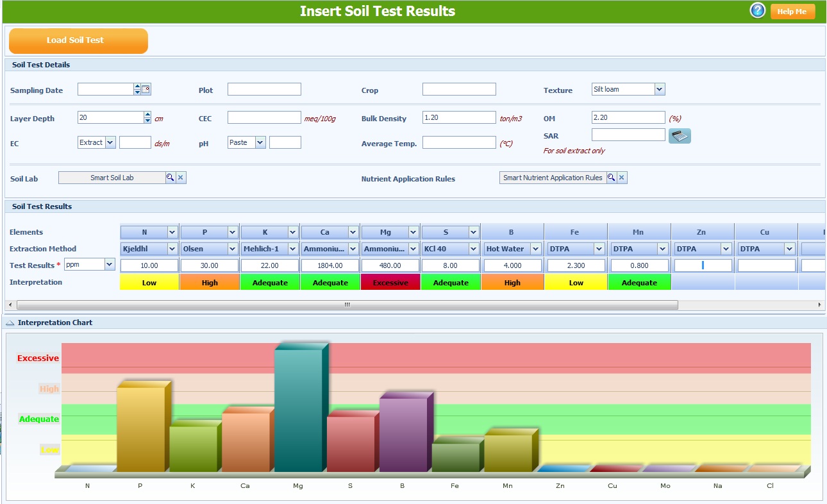Image resolution: width=827 pixels, height=504 pixels.
Task: Open the Texture dropdown
Action: coord(660,89)
